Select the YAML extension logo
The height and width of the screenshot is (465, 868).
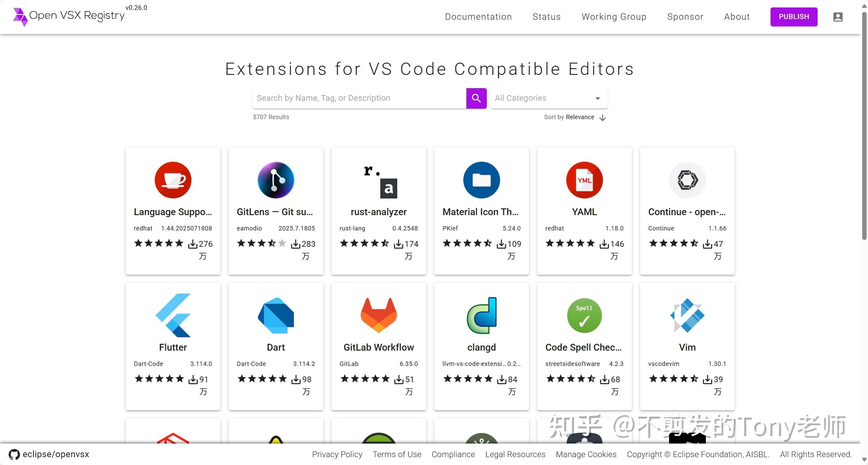click(584, 180)
